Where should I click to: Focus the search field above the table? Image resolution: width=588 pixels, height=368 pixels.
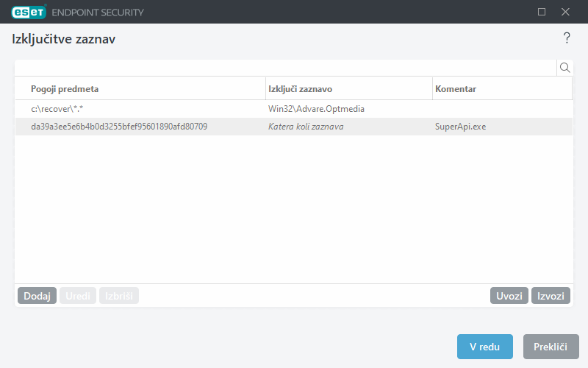(x=285, y=68)
